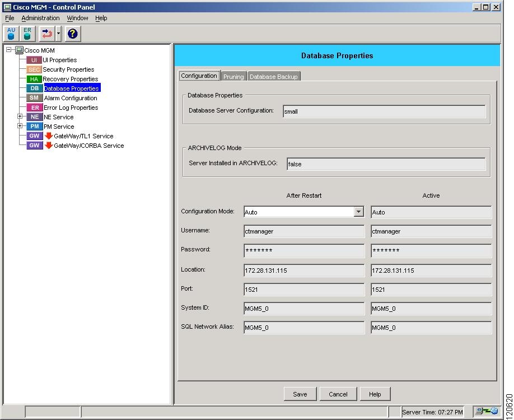Click the Active Location field
This screenshot has width=514, height=420.
(x=431, y=270)
